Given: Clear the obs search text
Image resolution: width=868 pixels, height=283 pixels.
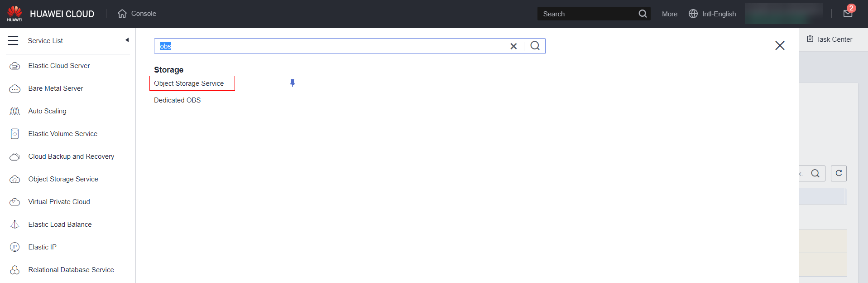Looking at the screenshot, I should pos(513,46).
